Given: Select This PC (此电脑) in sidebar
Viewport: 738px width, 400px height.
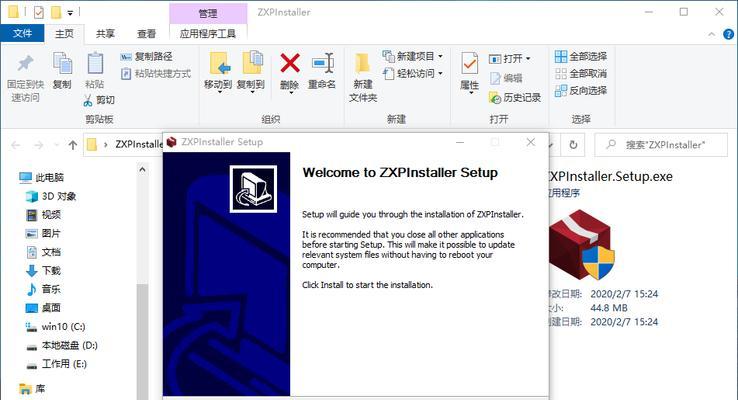Looking at the screenshot, I should 42,177.
